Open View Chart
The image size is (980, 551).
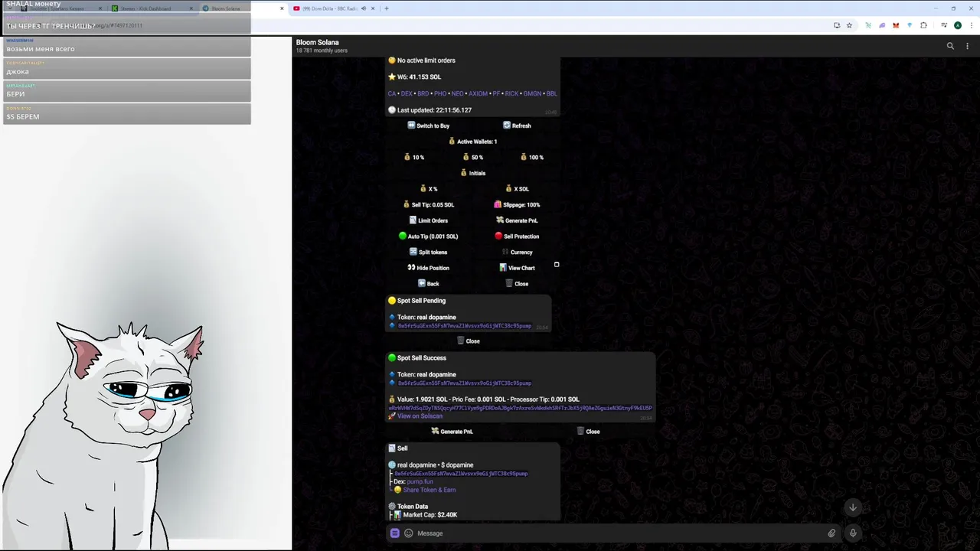517,268
